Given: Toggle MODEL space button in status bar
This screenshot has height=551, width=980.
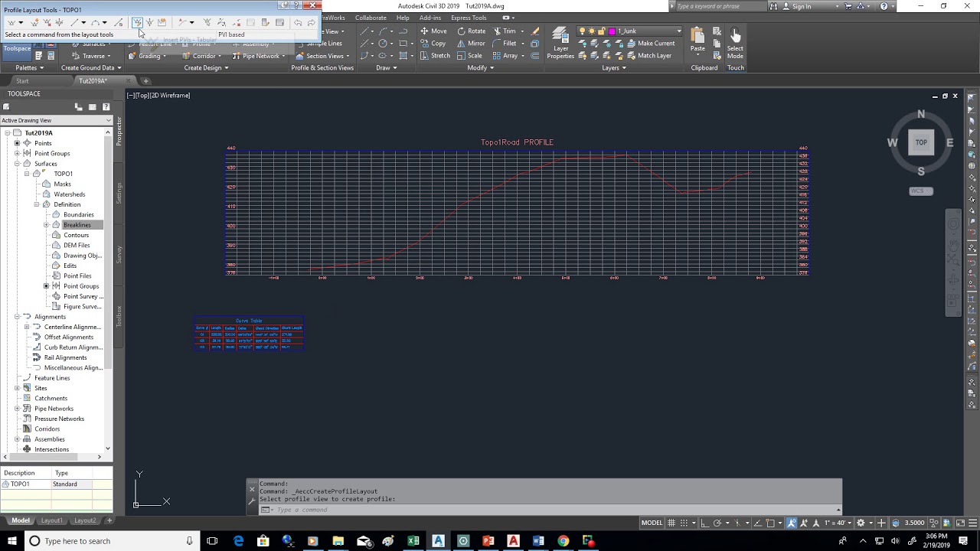Looking at the screenshot, I should [x=652, y=523].
